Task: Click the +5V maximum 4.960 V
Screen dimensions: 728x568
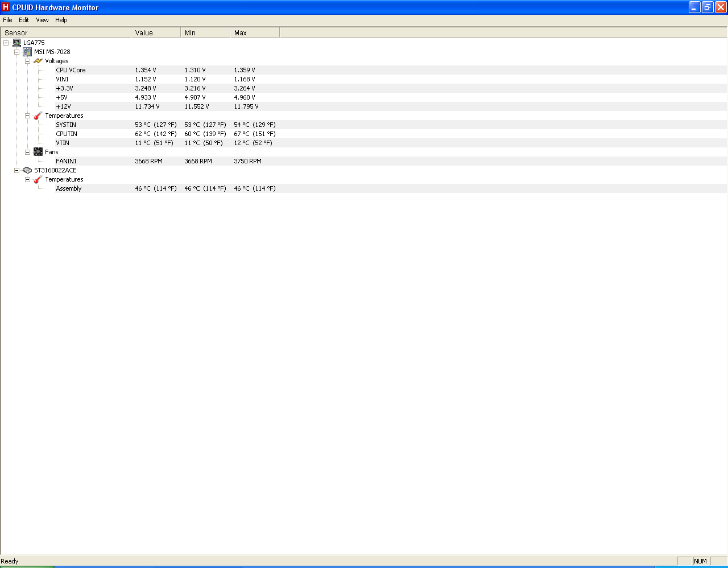Action: pos(245,97)
